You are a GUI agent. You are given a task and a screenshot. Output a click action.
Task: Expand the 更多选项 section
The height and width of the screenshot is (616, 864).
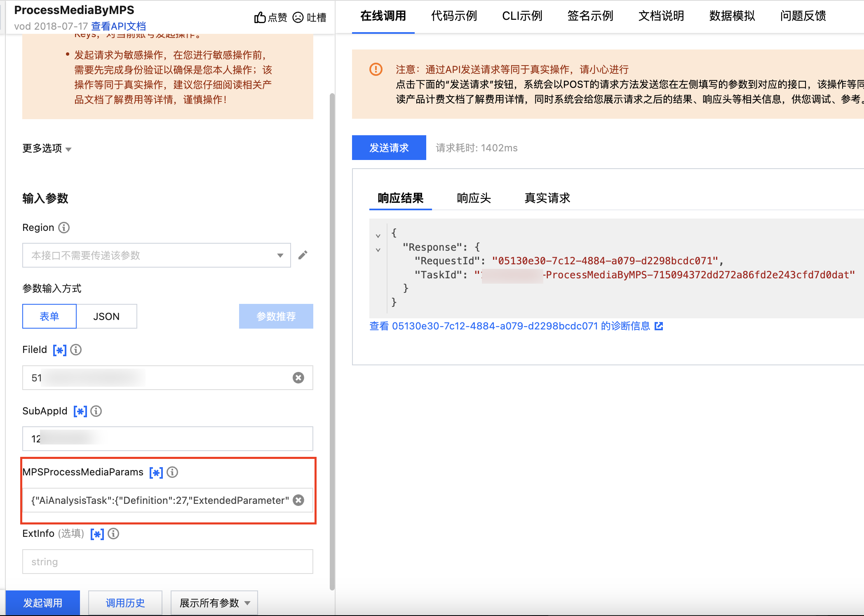click(47, 148)
